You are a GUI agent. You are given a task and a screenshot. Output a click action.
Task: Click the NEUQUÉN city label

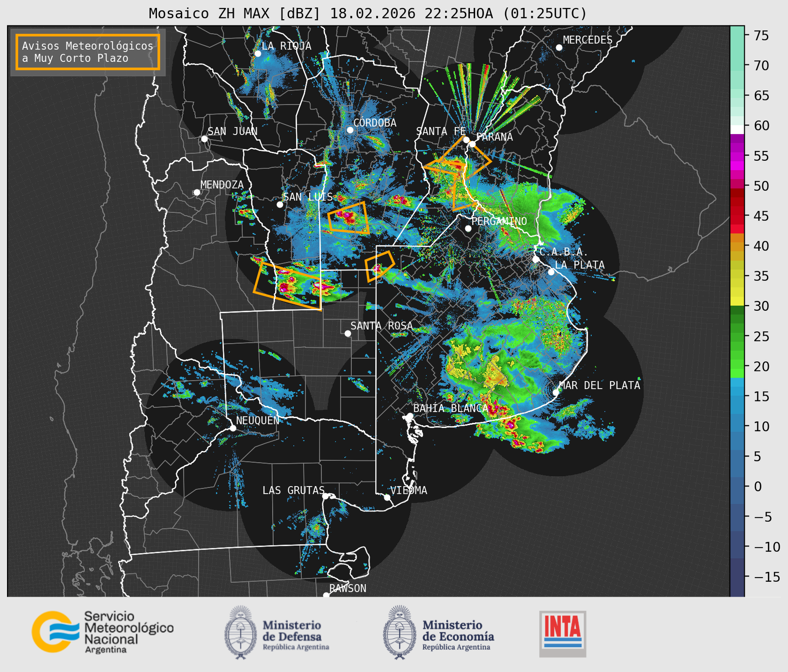258,421
